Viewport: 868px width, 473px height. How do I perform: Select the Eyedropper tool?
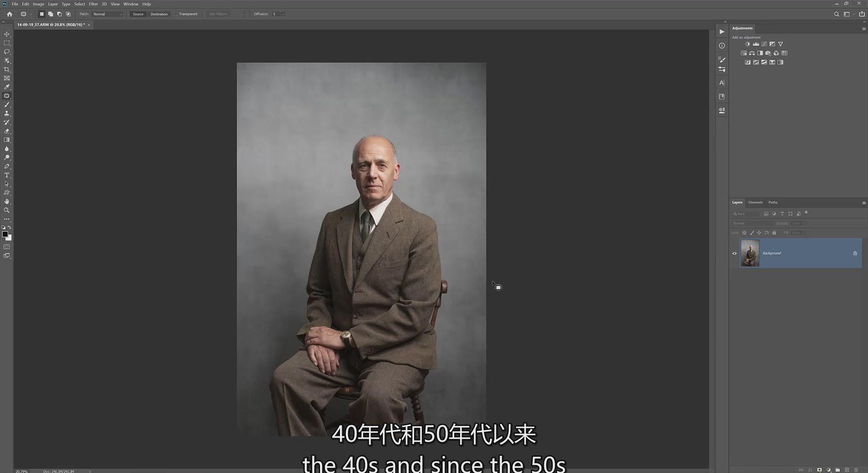[x=7, y=87]
